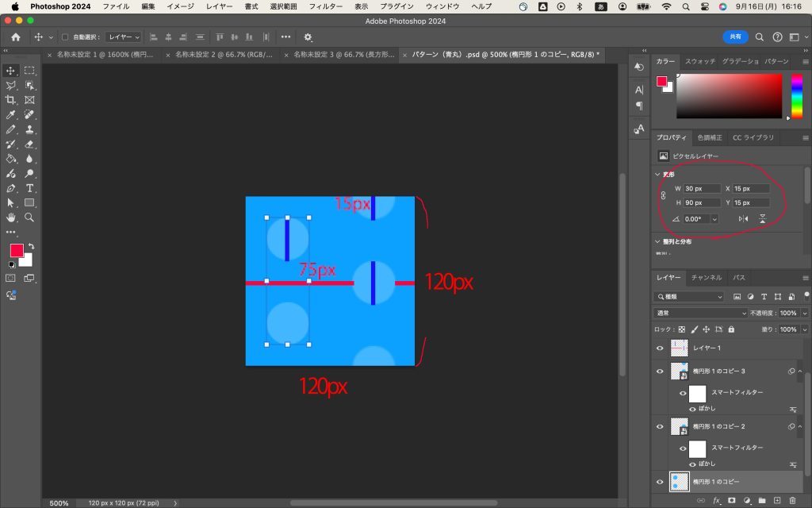Click the W width input field
Screen dimensions: 812x508
(x=702, y=189)
